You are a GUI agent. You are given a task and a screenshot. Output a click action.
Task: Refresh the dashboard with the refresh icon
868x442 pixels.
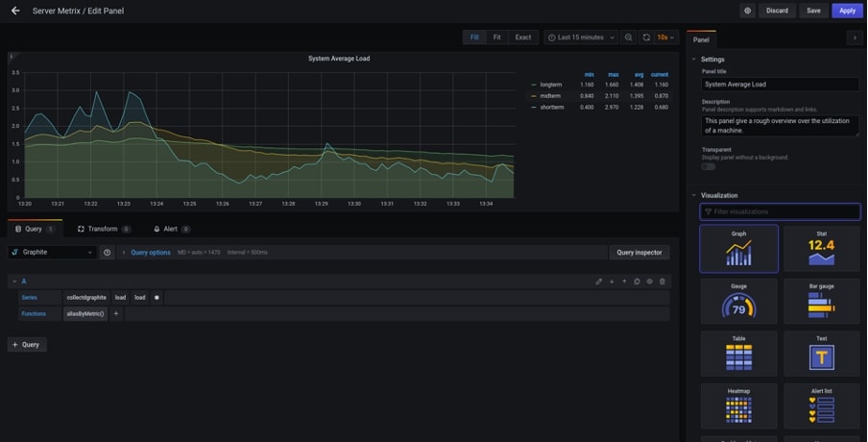pos(646,37)
